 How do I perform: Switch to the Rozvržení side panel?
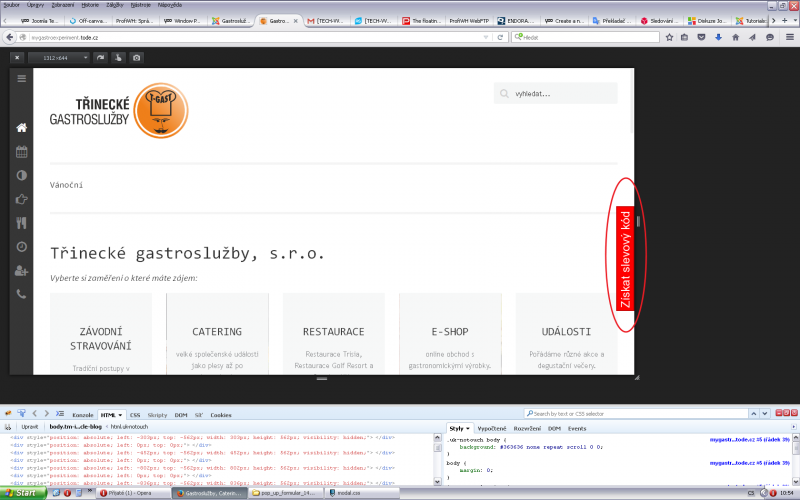(527, 429)
